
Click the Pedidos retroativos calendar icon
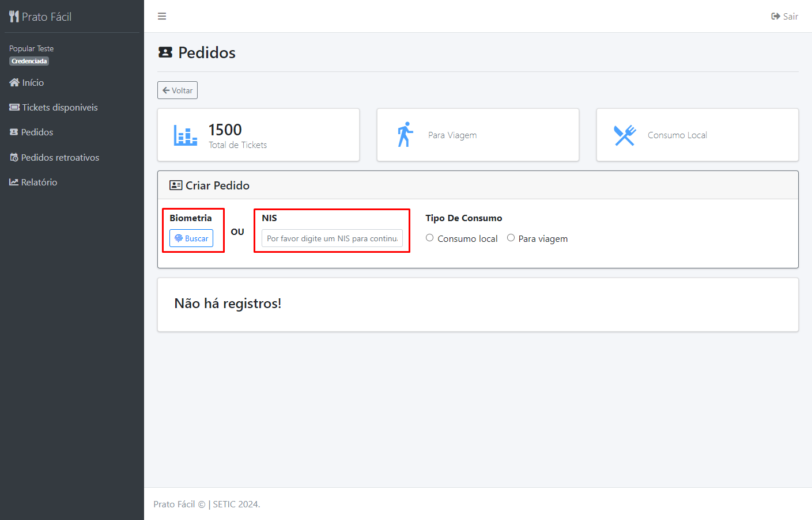point(14,157)
